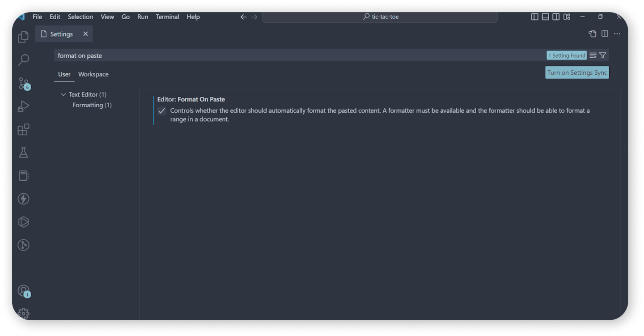
Task: Uncheck the Format On Paste checkbox
Action: tap(162, 111)
